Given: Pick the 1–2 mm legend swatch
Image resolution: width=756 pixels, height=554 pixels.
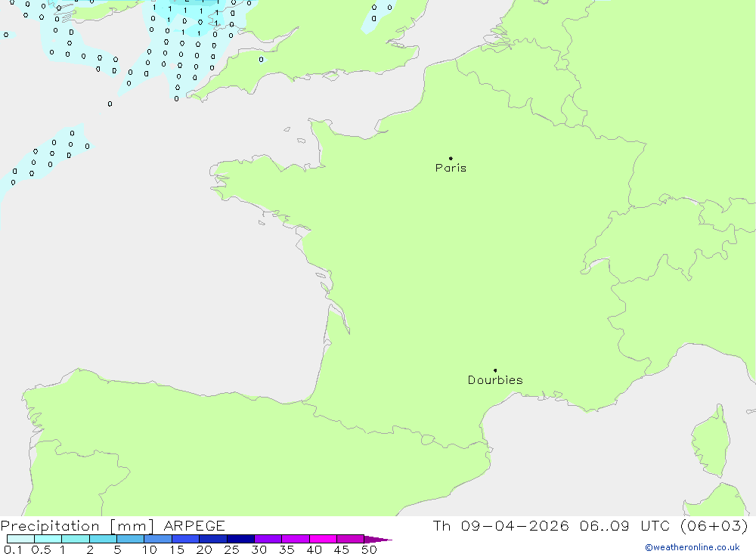Looking at the screenshot, I should pos(76,539).
